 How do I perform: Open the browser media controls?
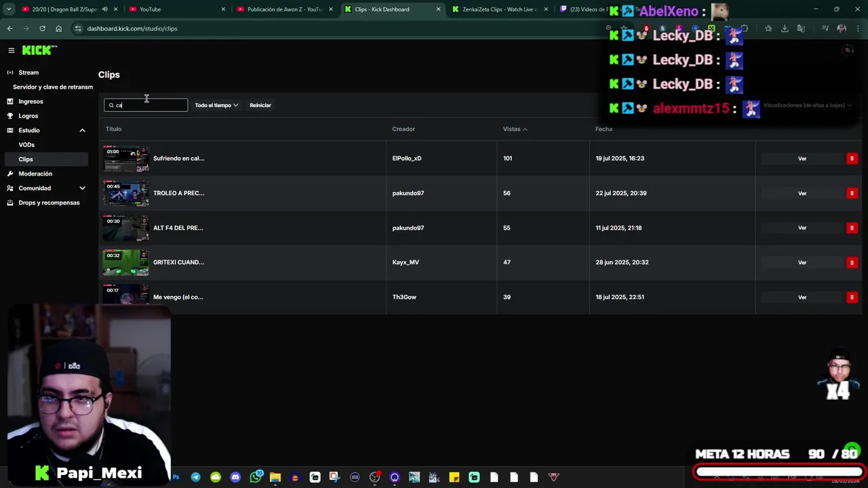825,28
